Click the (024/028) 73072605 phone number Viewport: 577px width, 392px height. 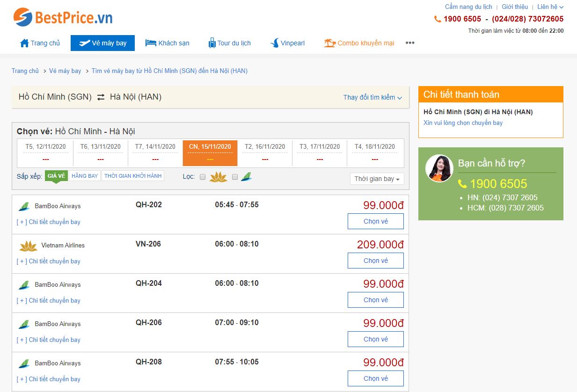(x=528, y=19)
